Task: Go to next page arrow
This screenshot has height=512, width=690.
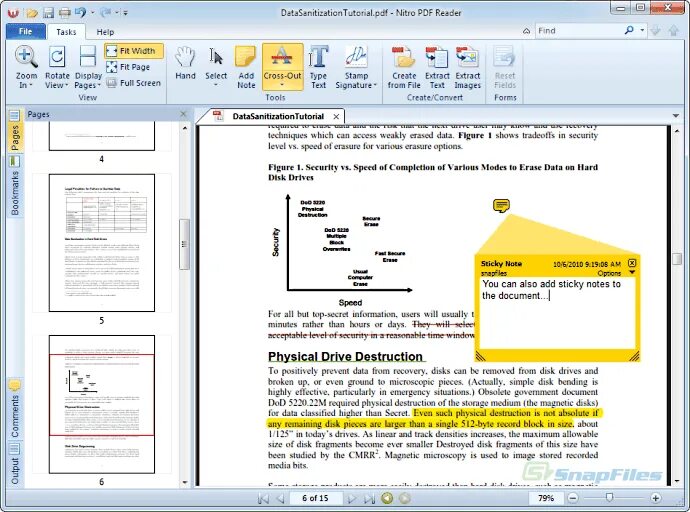Action: coord(351,498)
